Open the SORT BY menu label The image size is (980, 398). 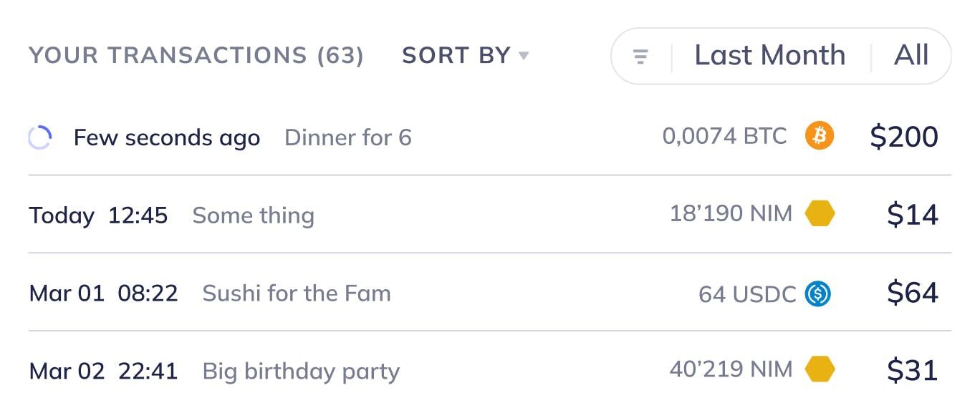pos(456,55)
